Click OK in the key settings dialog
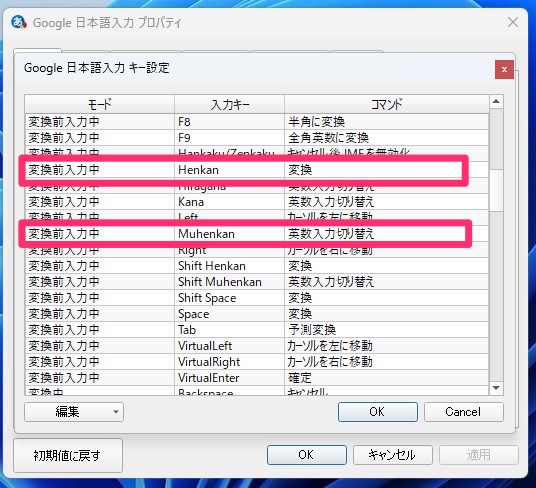536x488 pixels. pos(378,412)
